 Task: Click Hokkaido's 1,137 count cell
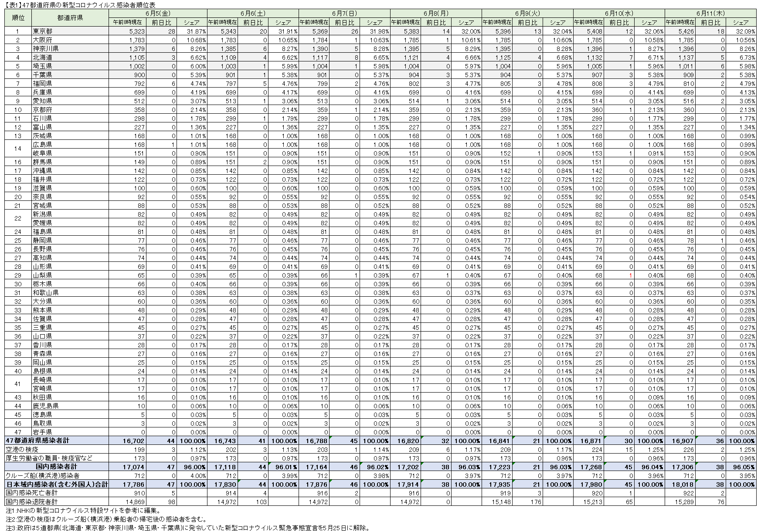(680, 57)
